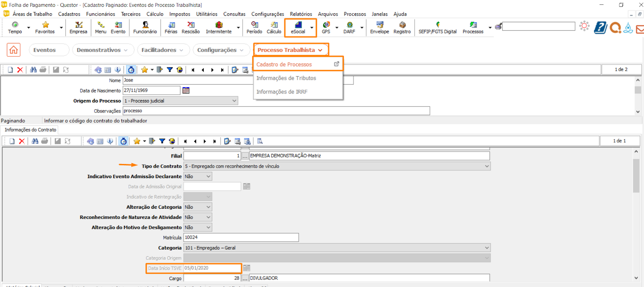This screenshot has width=644, height=287.
Task: Click the Data Início TSVE field
Action: click(x=212, y=268)
